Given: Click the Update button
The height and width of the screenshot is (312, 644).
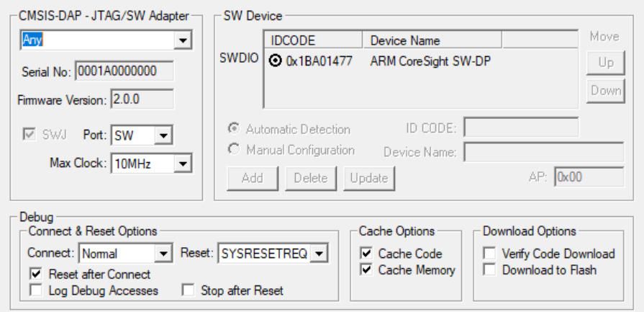Looking at the screenshot, I should (369, 178).
